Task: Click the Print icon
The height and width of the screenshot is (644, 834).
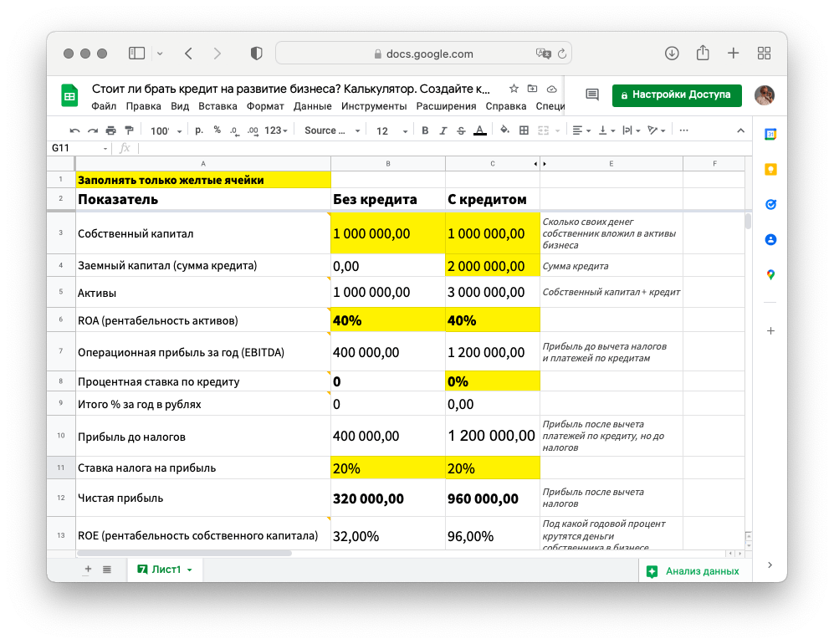Action: [110, 130]
